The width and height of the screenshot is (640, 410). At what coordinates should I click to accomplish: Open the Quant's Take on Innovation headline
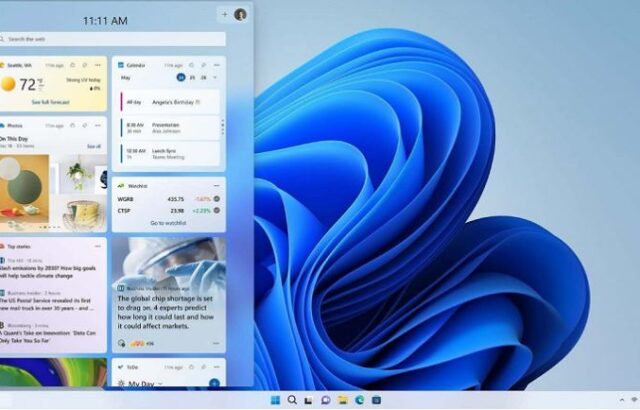[x=48, y=337]
